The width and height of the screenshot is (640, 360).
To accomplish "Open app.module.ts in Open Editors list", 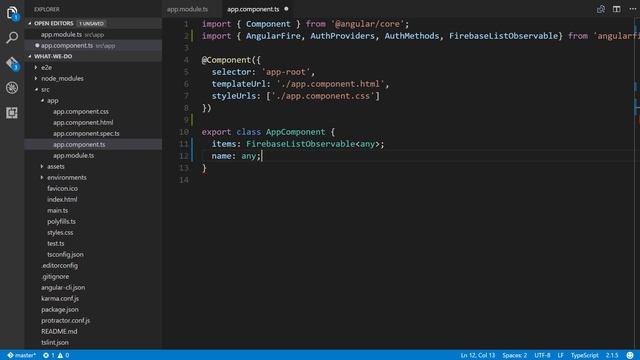I will [61, 35].
